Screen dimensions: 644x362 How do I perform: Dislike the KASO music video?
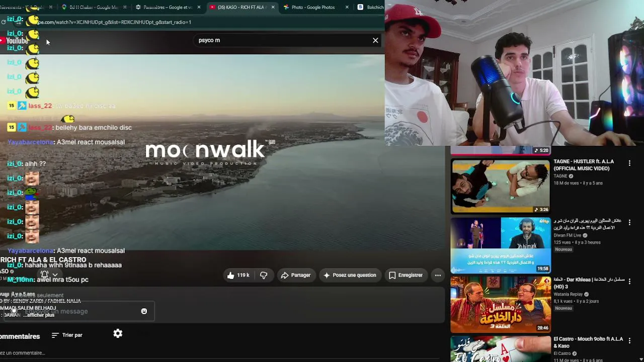pos(264,275)
